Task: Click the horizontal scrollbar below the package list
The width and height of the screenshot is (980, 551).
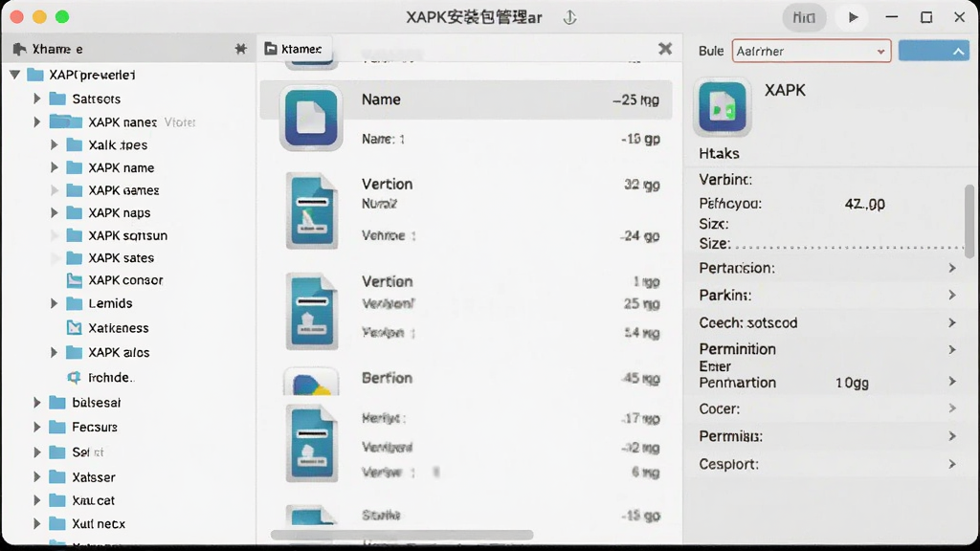Action: 402,535
